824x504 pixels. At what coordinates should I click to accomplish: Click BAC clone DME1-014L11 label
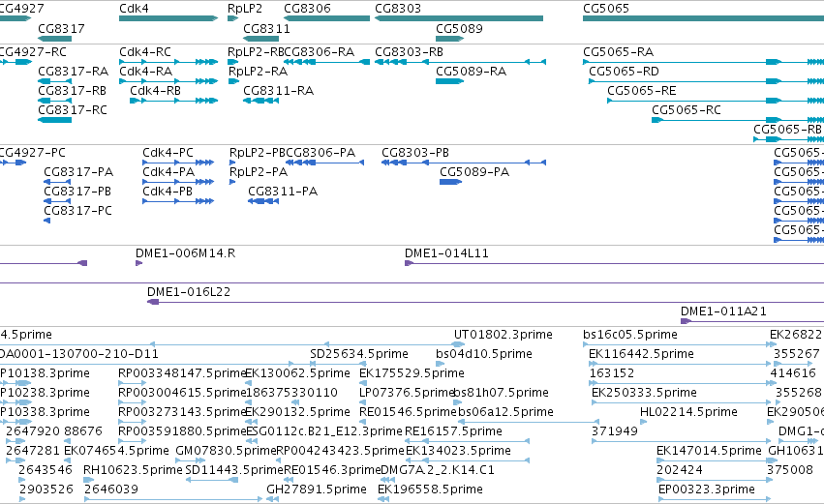pyautogui.click(x=446, y=253)
